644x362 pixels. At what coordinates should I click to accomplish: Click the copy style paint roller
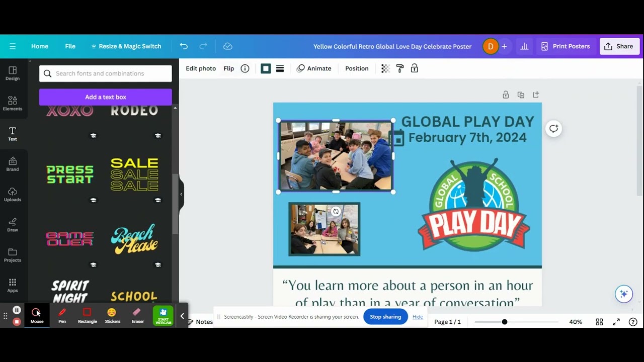click(400, 68)
